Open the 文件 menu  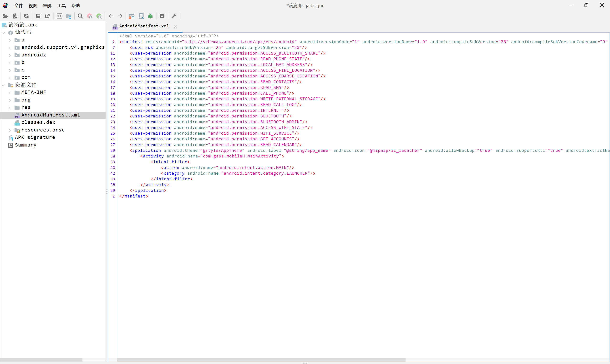[x=18, y=5]
